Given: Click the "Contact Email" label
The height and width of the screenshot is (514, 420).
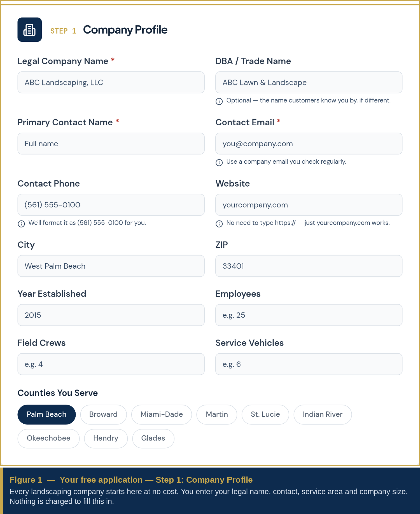Looking at the screenshot, I should (245, 122).
